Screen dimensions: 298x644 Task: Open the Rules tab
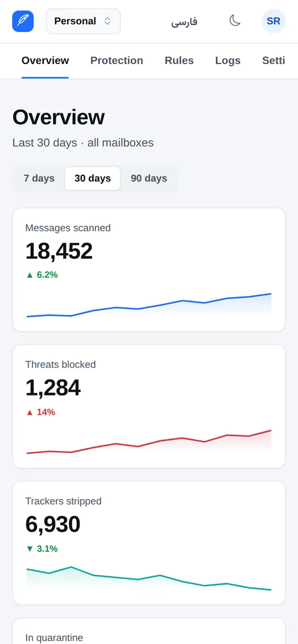pyautogui.click(x=179, y=61)
